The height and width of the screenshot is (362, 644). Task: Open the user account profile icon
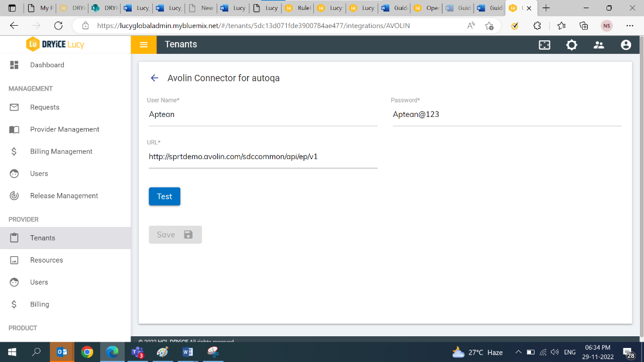click(x=625, y=44)
